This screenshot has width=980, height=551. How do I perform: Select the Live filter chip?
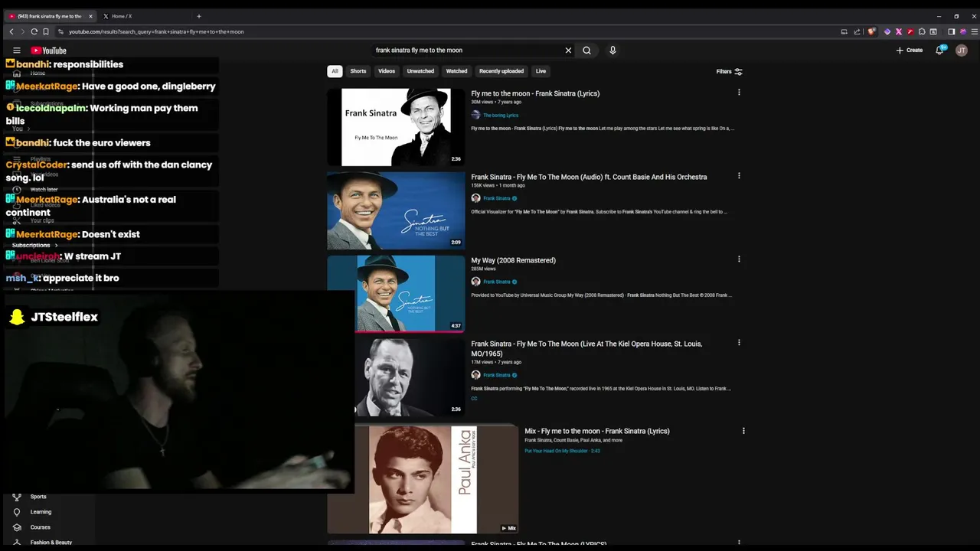click(x=541, y=71)
